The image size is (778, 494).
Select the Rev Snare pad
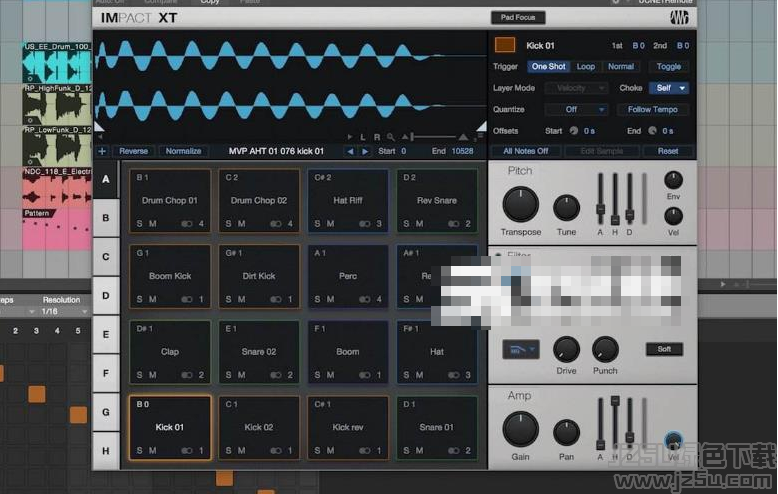437,201
